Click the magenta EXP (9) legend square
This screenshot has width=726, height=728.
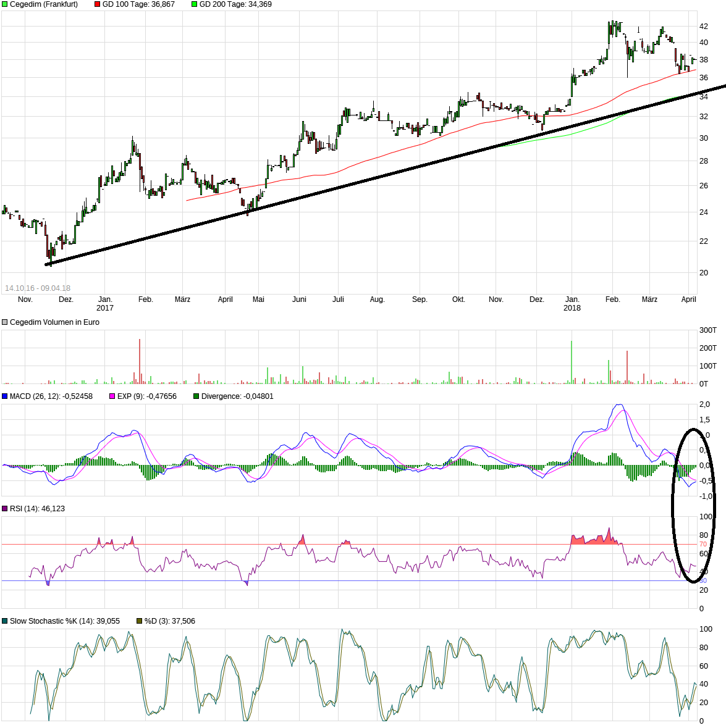click(112, 396)
